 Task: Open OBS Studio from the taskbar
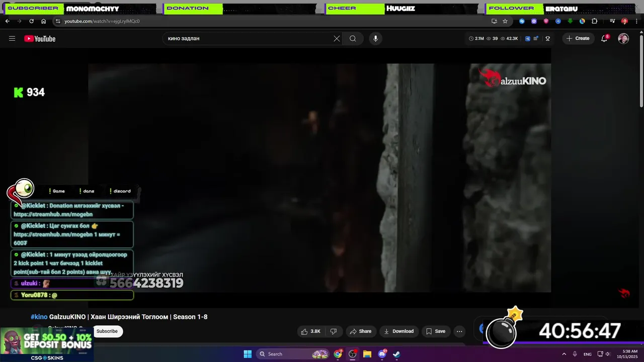pos(353,354)
